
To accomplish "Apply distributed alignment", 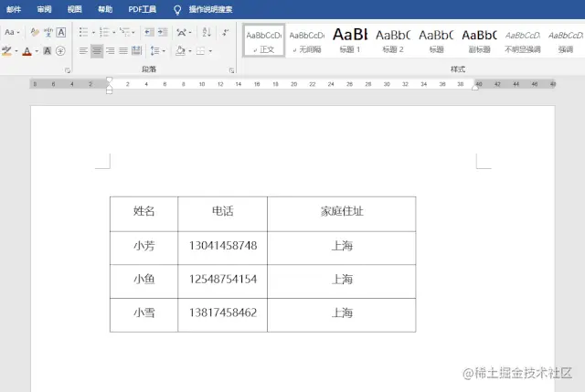I will [137, 51].
